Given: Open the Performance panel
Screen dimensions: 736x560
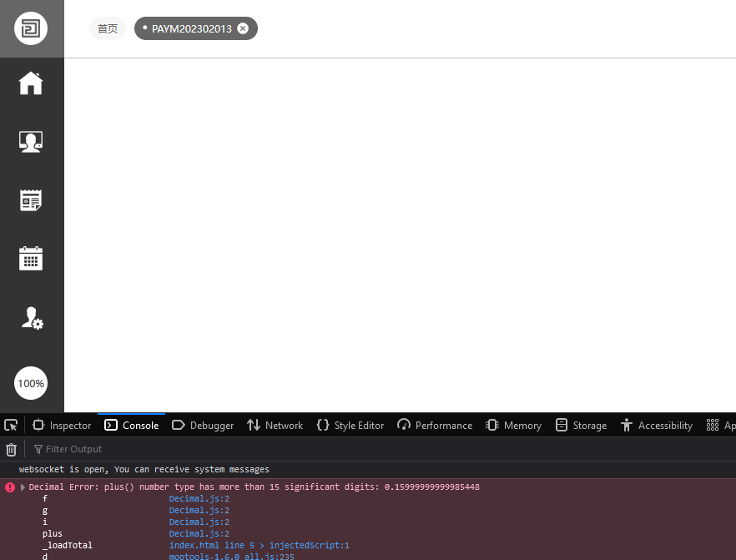Looking at the screenshot, I should pos(435,426).
